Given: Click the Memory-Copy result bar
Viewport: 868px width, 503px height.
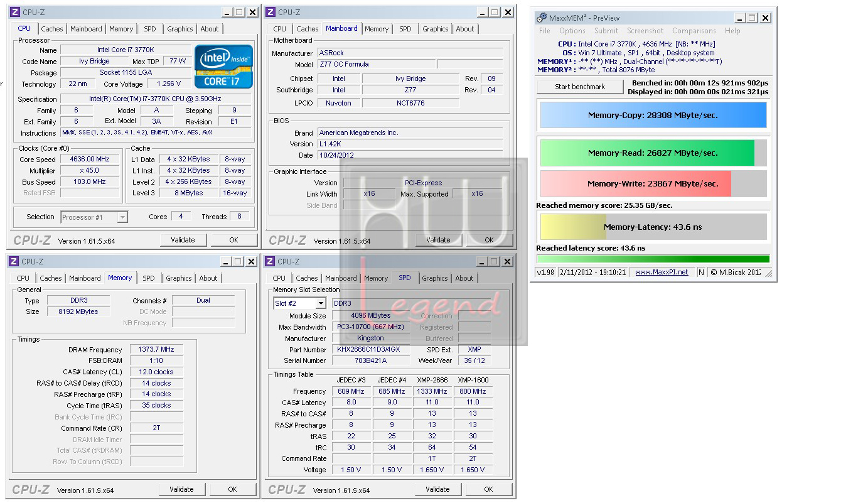Looking at the screenshot, I should coord(653,116).
